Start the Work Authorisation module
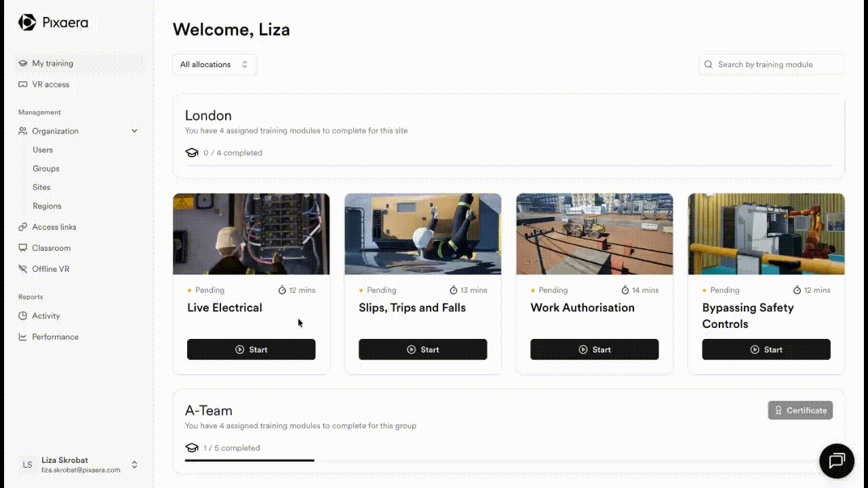Image resolution: width=868 pixels, height=488 pixels. coord(594,350)
